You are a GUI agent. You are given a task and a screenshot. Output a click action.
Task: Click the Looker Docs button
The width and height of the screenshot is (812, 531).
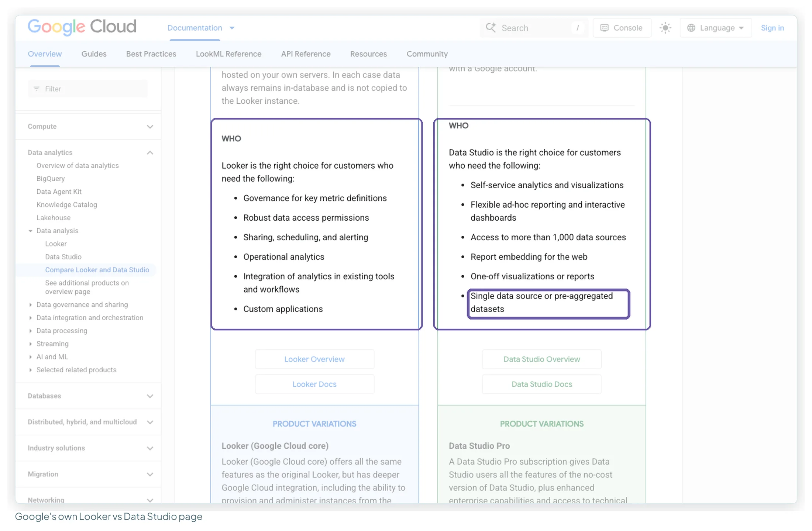click(x=314, y=384)
